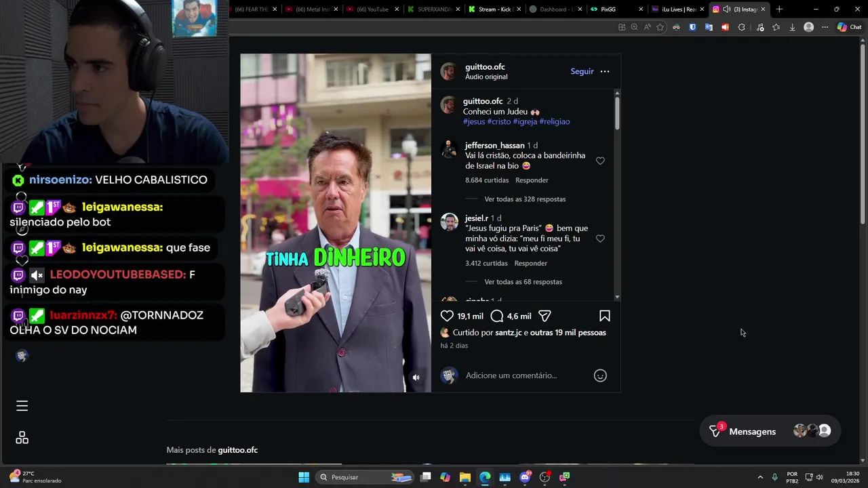The height and width of the screenshot is (488, 868).
Task: Open comments via speech bubble icon
Action: pos(496,316)
